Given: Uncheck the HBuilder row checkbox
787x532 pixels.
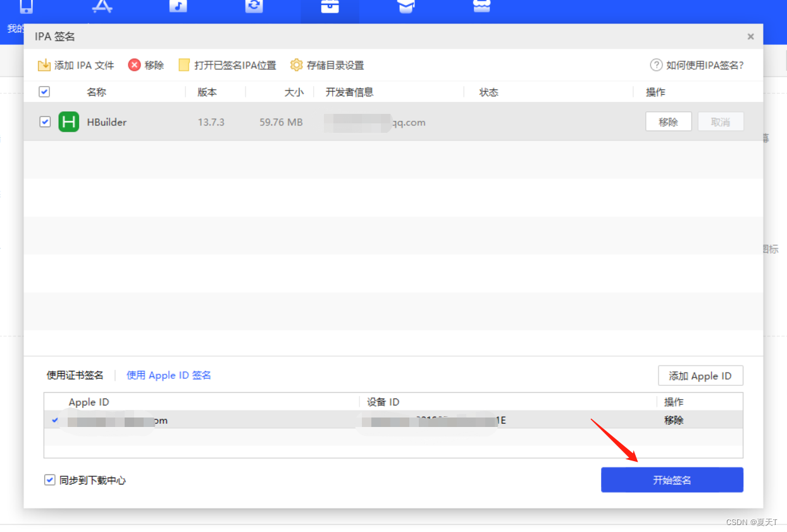Looking at the screenshot, I should pos(45,121).
